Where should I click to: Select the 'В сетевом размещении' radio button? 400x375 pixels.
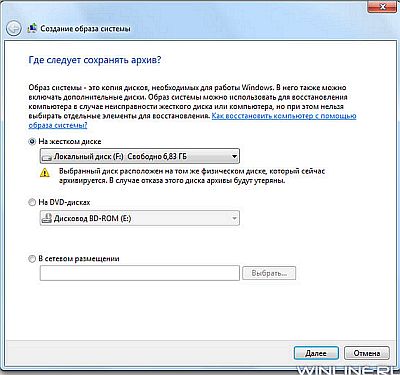coord(32,259)
